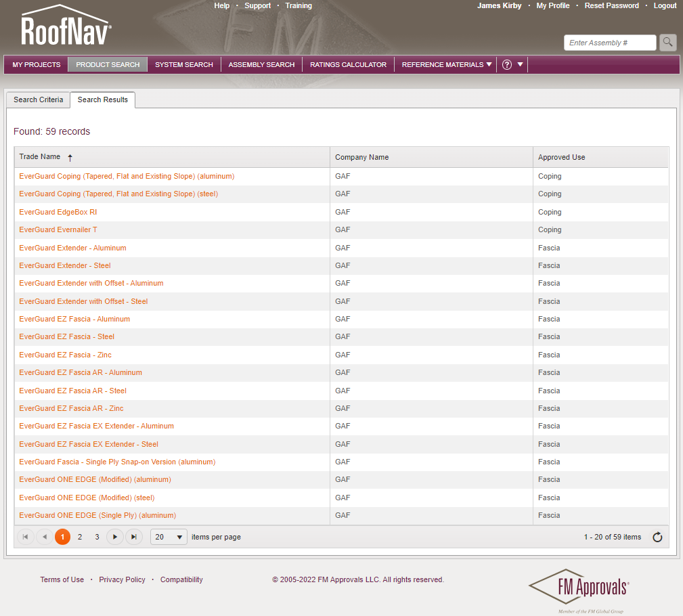Click the RoofNav logo
683x616 pixels.
coord(66,25)
